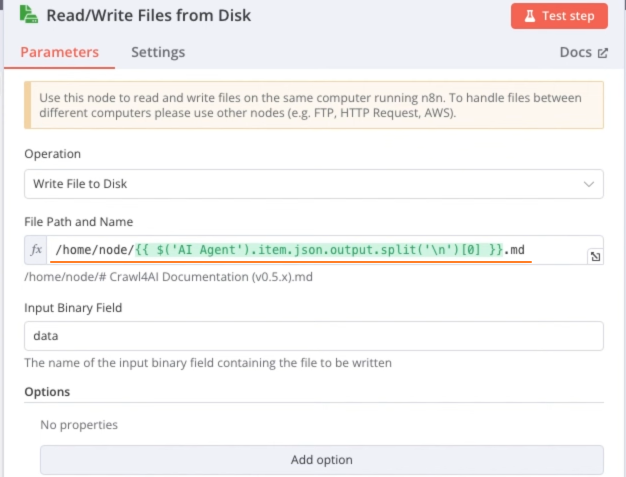Open the Settings tab
The image size is (626, 477).
158,52
